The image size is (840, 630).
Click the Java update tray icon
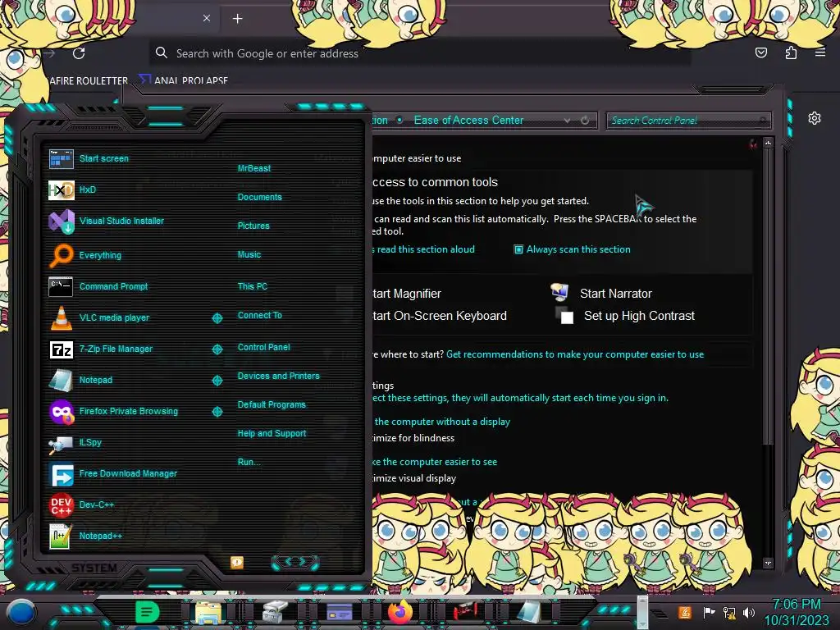pos(685,612)
